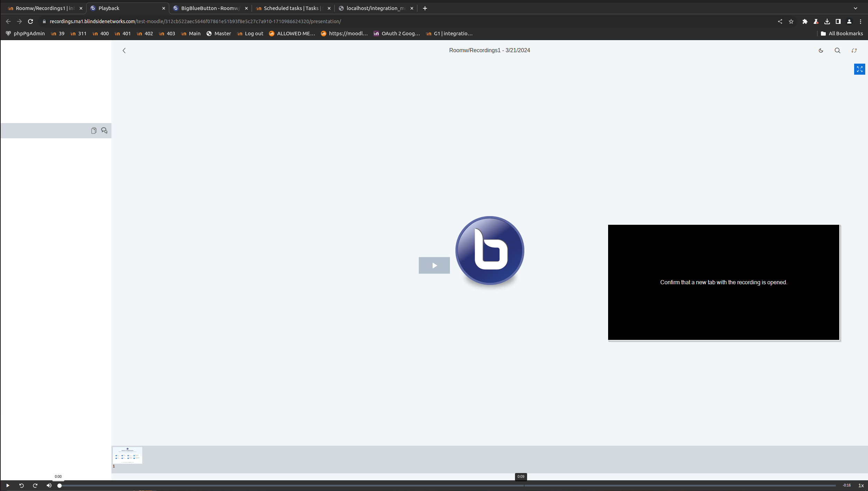Open the 39 bookmark
The height and width of the screenshot is (491, 868).
point(58,34)
